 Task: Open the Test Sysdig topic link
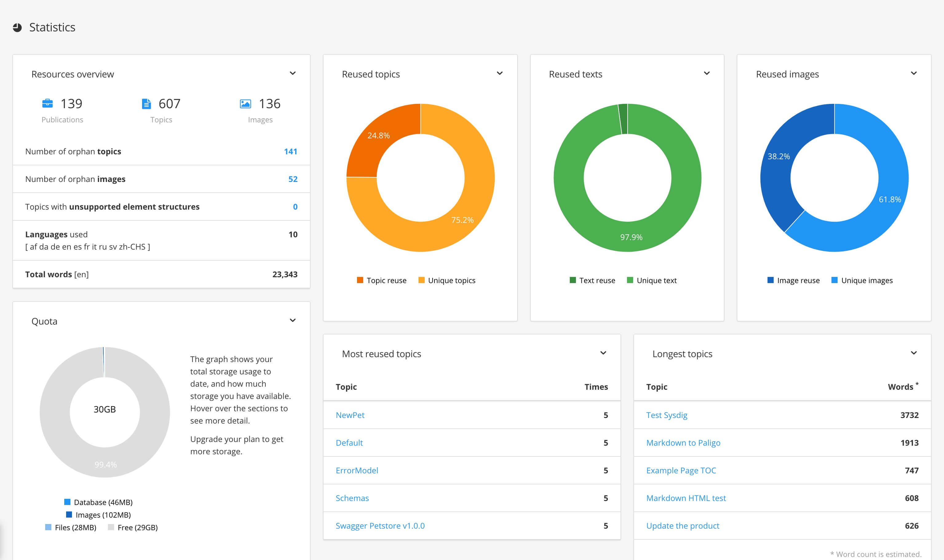point(666,415)
